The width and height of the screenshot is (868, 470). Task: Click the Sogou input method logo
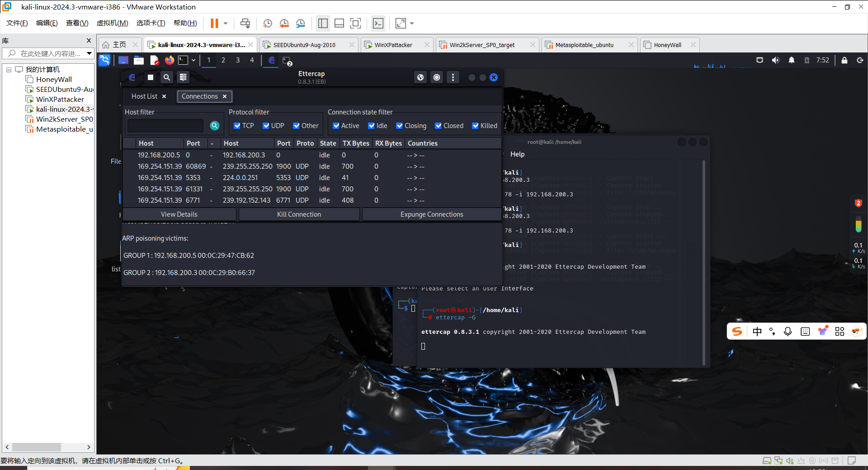(737, 332)
